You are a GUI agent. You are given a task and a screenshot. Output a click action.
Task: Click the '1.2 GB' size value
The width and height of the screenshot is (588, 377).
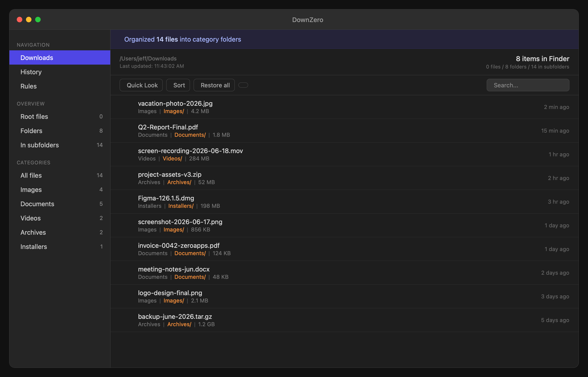tap(206, 324)
